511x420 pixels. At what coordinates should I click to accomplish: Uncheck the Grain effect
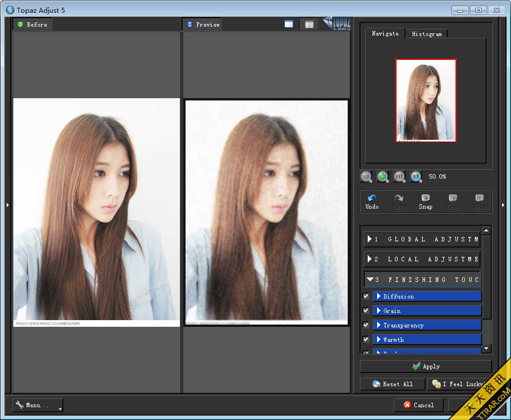tap(365, 311)
